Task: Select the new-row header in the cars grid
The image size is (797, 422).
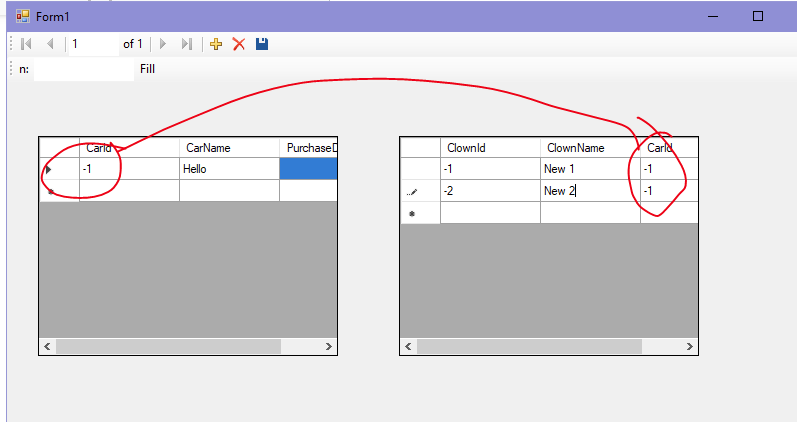Action: (x=59, y=191)
